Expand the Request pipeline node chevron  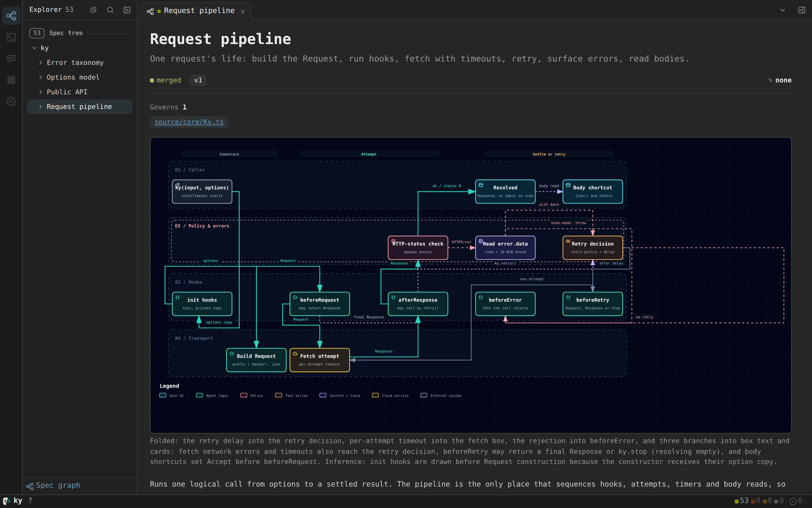pyautogui.click(x=41, y=107)
